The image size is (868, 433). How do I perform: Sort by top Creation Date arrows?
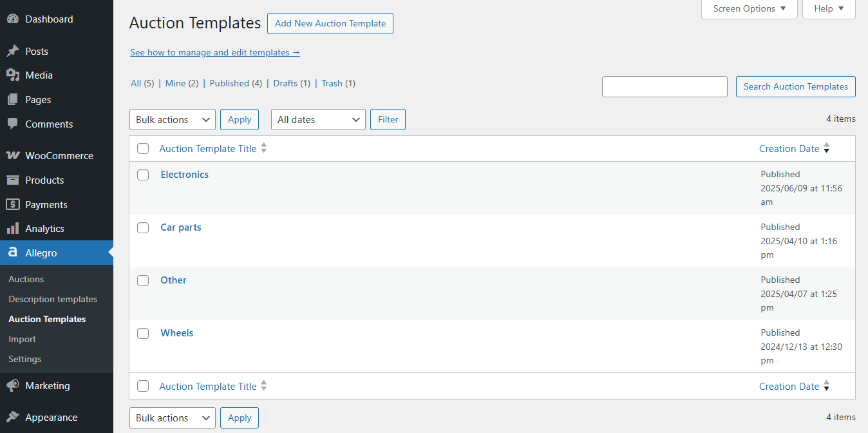826,148
